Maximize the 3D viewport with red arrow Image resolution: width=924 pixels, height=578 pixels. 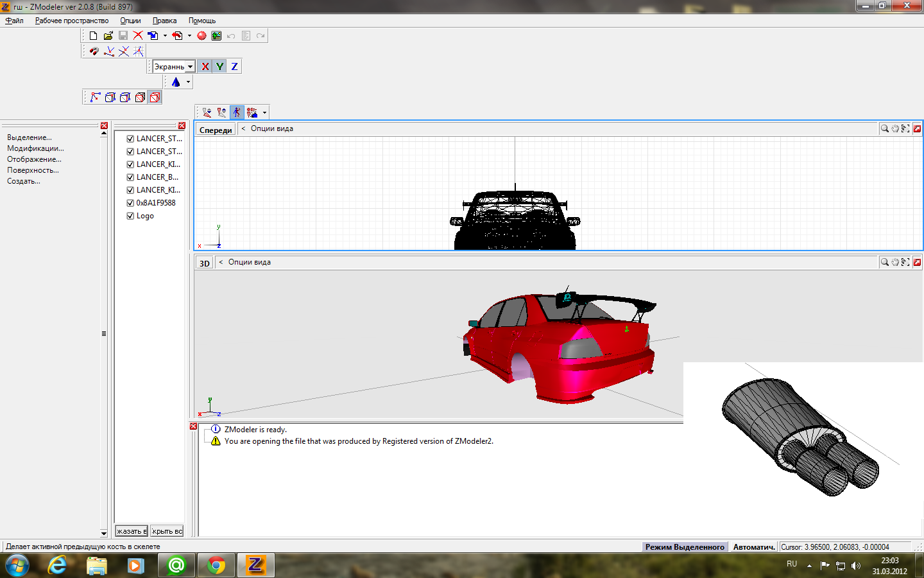pyautogui.click(x=918, y=262)
